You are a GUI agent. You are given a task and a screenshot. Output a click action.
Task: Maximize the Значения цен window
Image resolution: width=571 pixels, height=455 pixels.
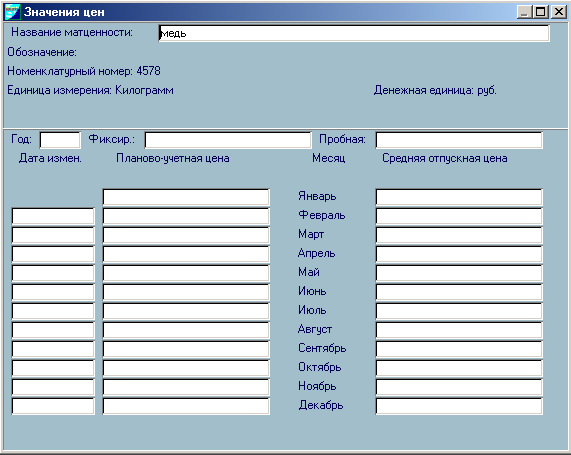[541, 12]
